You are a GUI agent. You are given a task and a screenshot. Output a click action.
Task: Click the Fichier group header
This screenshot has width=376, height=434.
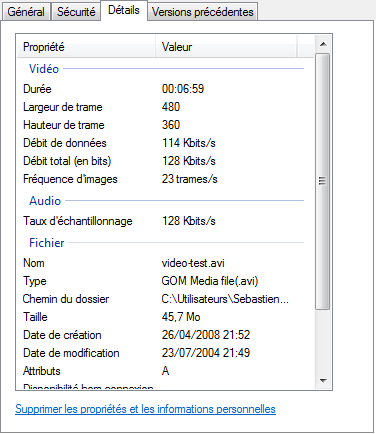click(46, 243)
